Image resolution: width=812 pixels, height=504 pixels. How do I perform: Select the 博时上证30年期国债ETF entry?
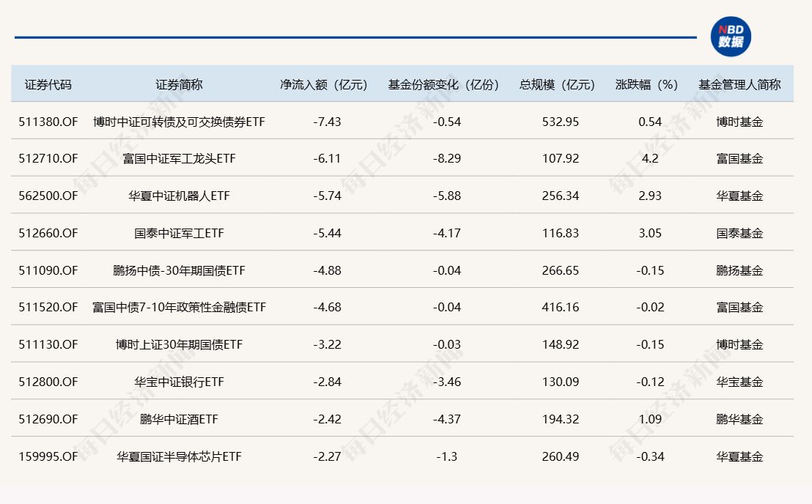point(179,345)
